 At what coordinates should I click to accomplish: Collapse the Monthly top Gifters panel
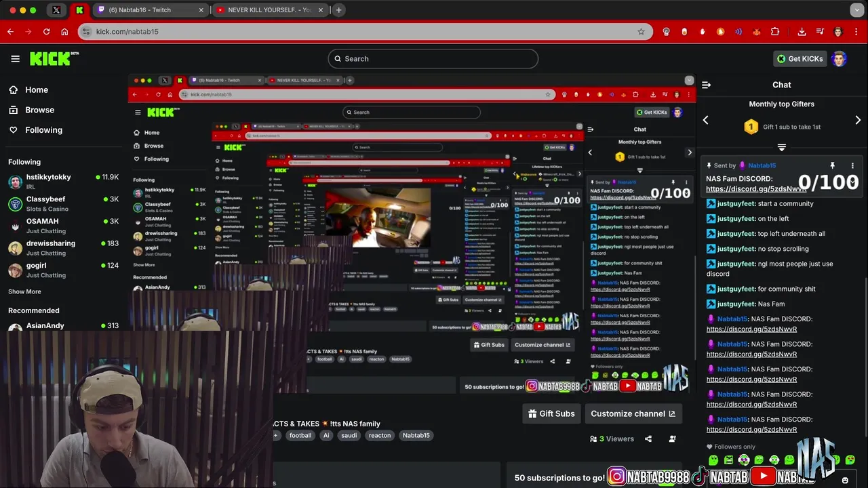point(782,147)
